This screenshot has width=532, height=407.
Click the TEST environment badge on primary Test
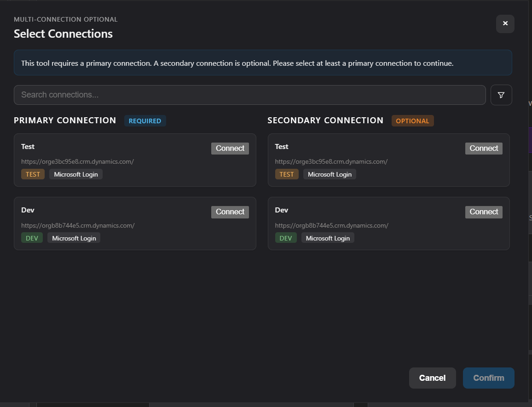pyautogui.click(x=32, y=174)
